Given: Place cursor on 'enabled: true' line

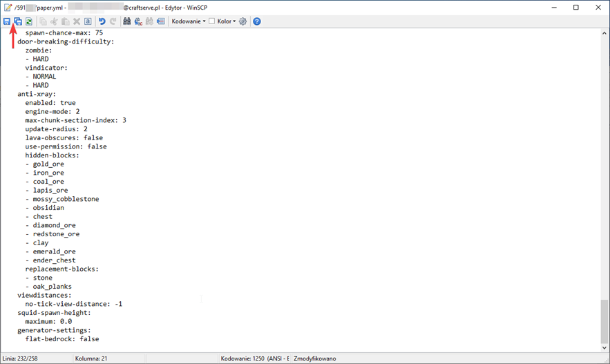Looking at the screenshot, I should click(50, 103).
